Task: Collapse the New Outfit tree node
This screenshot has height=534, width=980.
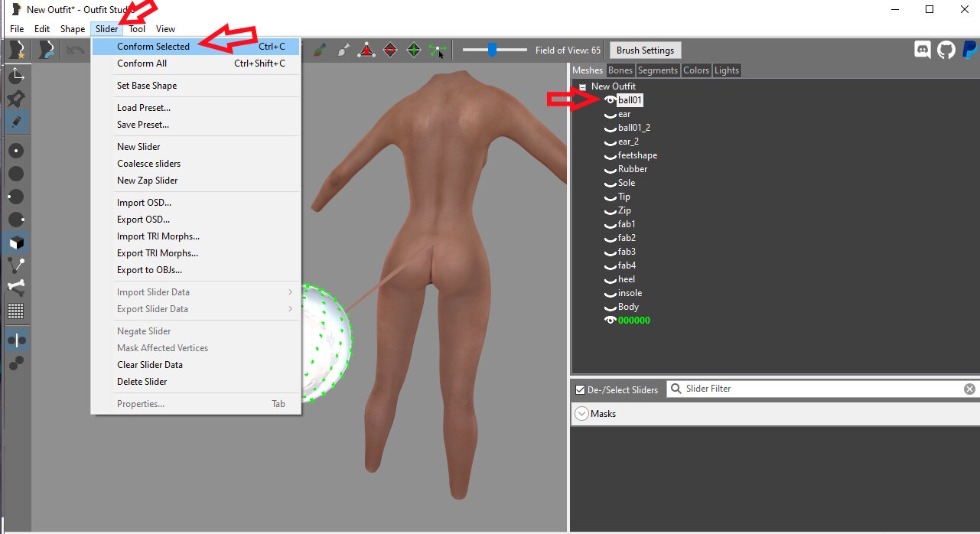Action: (x=582, y=87)
